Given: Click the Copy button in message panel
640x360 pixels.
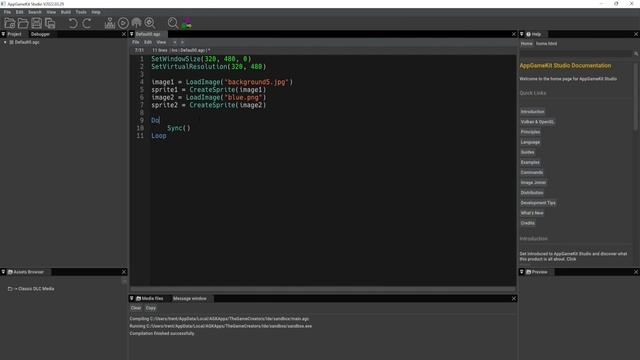Looking at the screenshot, I should click(x=151, y=308).
